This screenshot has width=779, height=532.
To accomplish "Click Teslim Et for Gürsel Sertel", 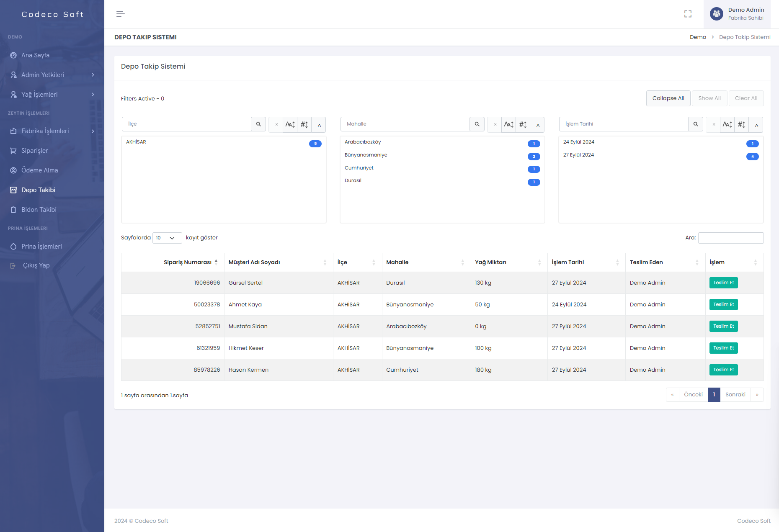I will pos(723,283).
